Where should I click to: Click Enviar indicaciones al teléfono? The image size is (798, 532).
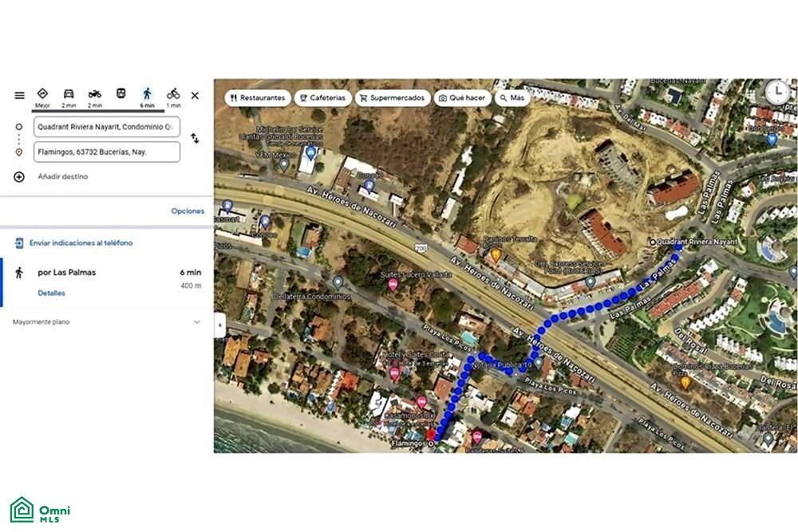point(81,243)
